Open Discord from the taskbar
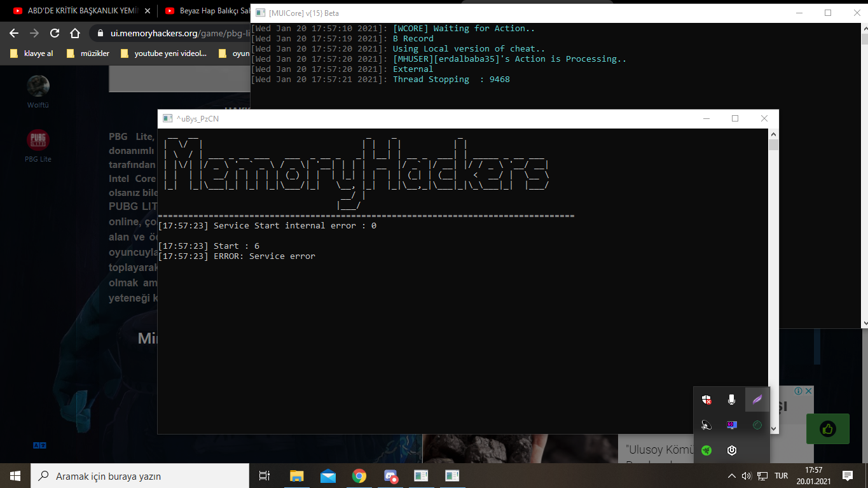 coord(390,475)
